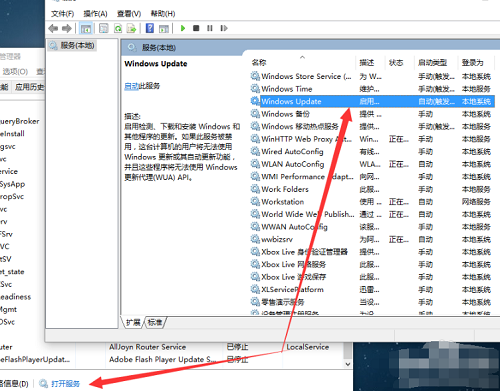Start the service with green play button
Image resolution: width=500 pixels, height=391 pixels.
[x=183, y=28]
